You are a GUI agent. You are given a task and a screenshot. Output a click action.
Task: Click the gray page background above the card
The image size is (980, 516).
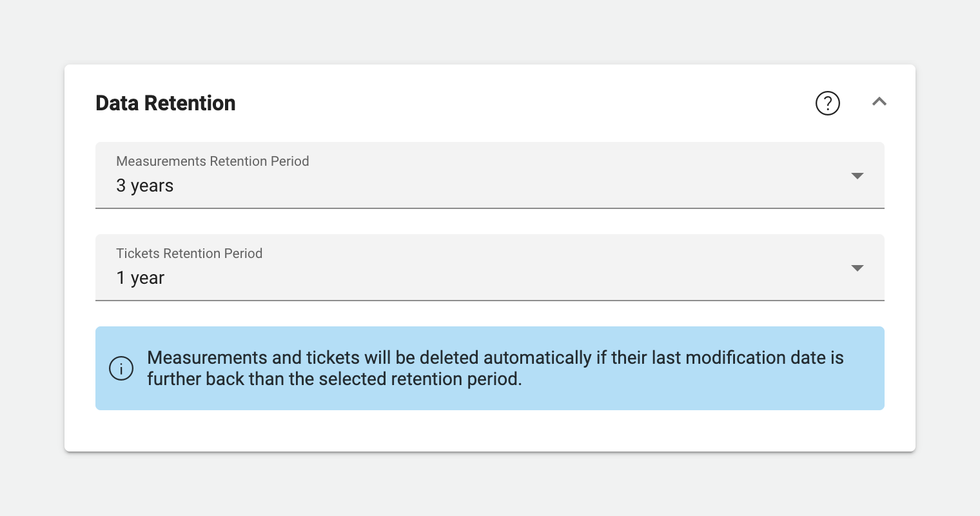490,32
